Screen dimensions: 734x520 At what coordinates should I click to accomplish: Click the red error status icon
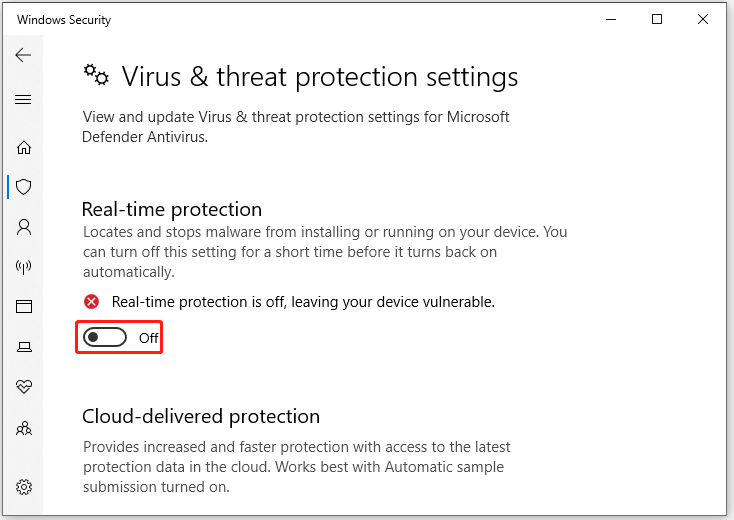(92, 301)
